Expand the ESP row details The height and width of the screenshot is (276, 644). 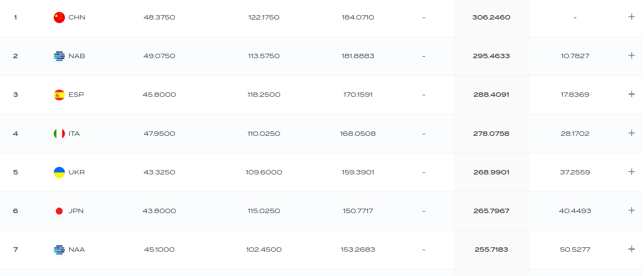click(x=632, y=94)
